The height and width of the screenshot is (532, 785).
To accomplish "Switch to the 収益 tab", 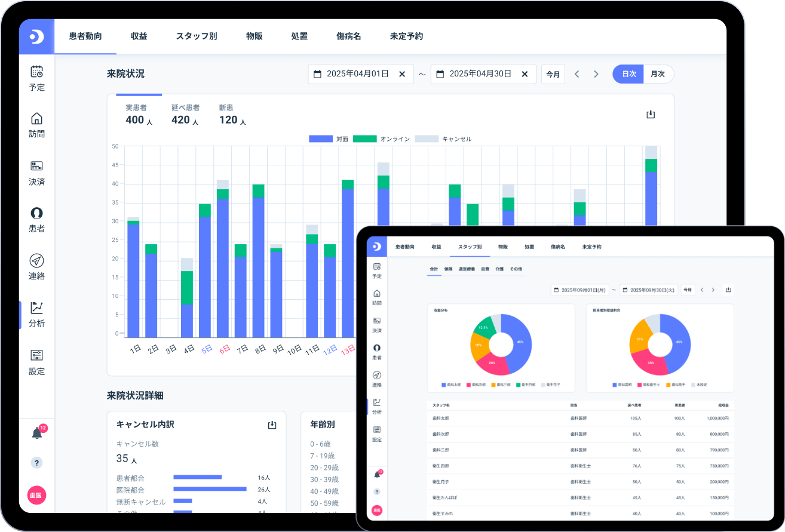I will pyautogui.click(x=139, y=36).
